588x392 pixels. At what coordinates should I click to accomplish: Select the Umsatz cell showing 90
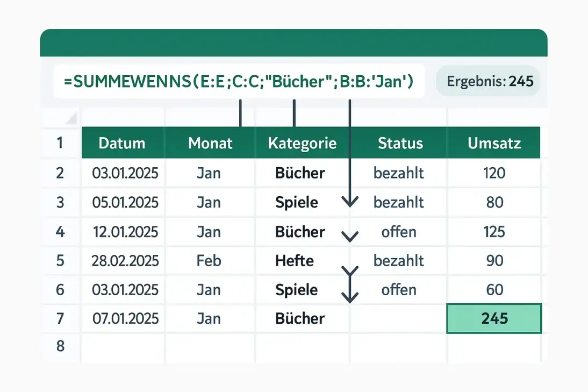click(x=494, y=261)
